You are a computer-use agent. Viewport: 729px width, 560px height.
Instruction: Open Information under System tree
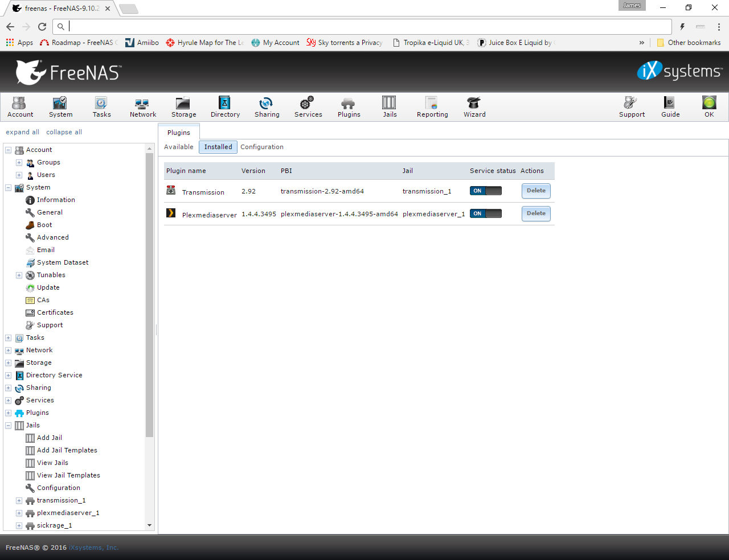tap(56, 200)
